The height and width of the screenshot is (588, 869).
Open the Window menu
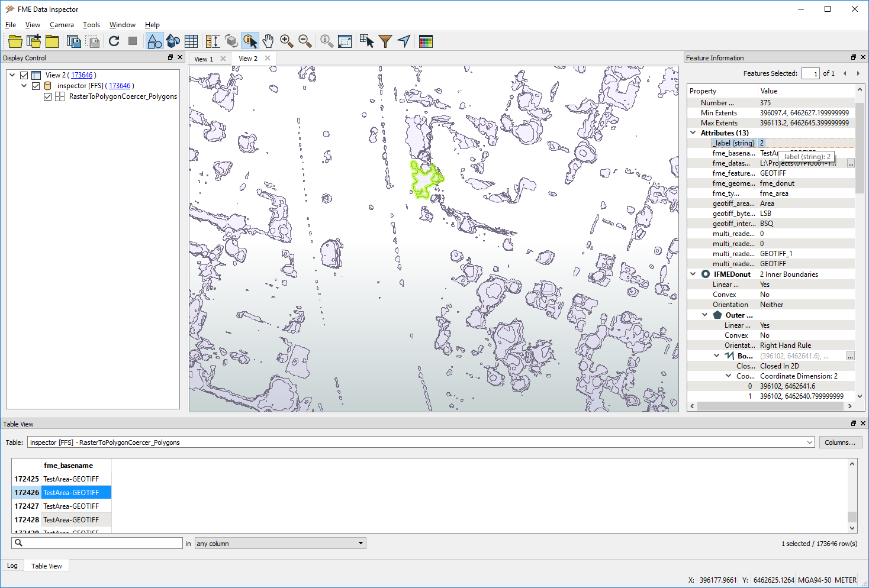coord(123,25)
